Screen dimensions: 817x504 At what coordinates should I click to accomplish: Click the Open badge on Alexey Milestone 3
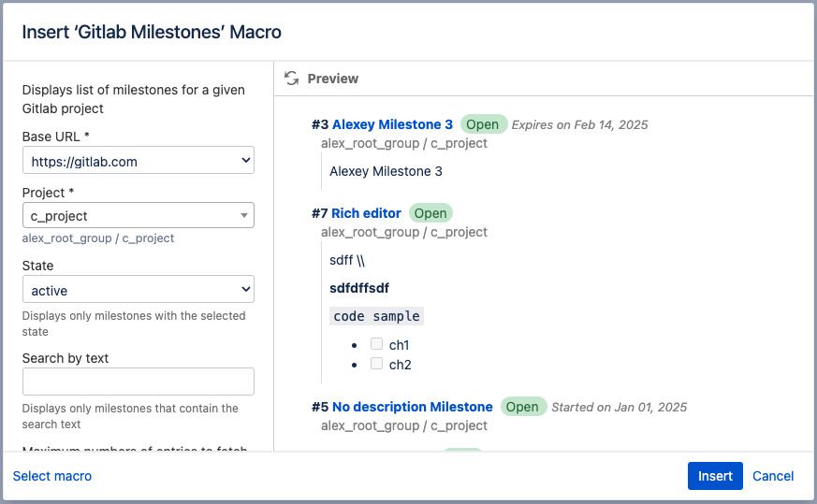pyautogui.click(x=483, y=124)
